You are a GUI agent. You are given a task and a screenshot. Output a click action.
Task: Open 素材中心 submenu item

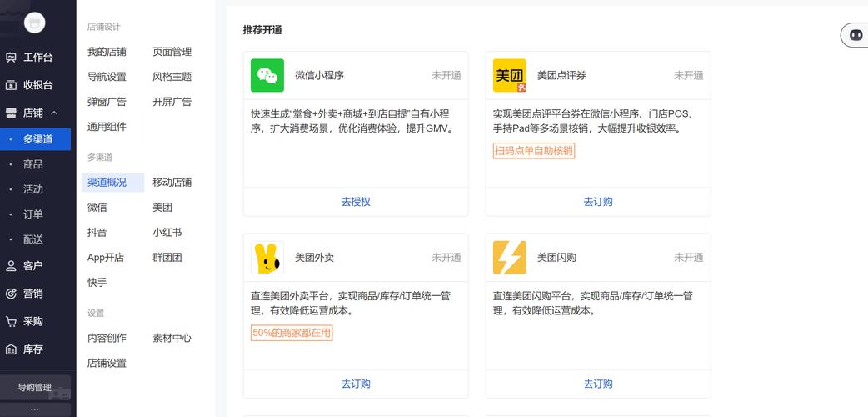tap(172, 338)
